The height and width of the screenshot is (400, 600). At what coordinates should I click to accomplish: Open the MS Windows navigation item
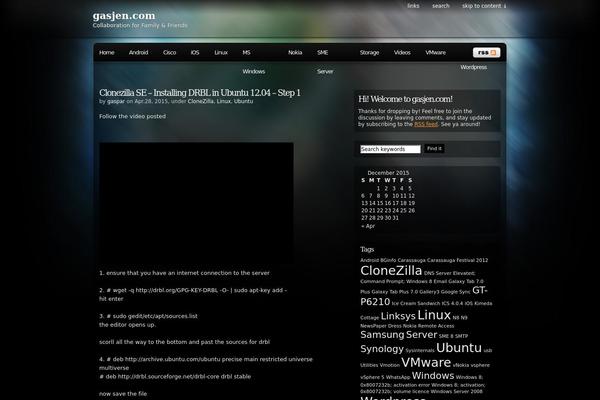253,62
